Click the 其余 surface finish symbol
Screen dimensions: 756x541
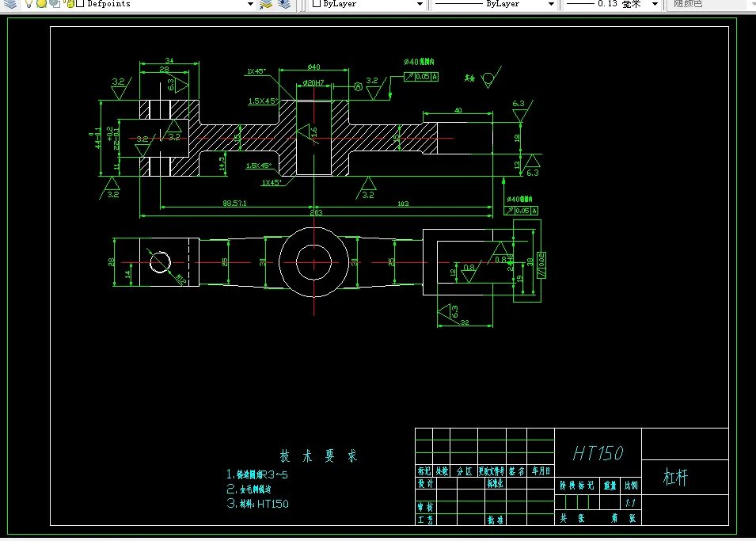click(x=484, y=77)
